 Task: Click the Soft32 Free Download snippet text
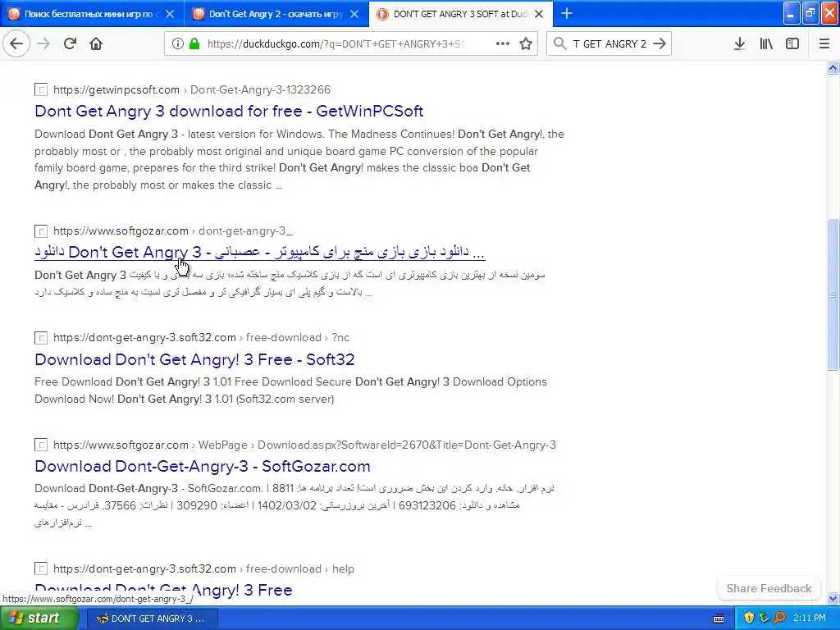pyautogui.click(x=290, y=390)
